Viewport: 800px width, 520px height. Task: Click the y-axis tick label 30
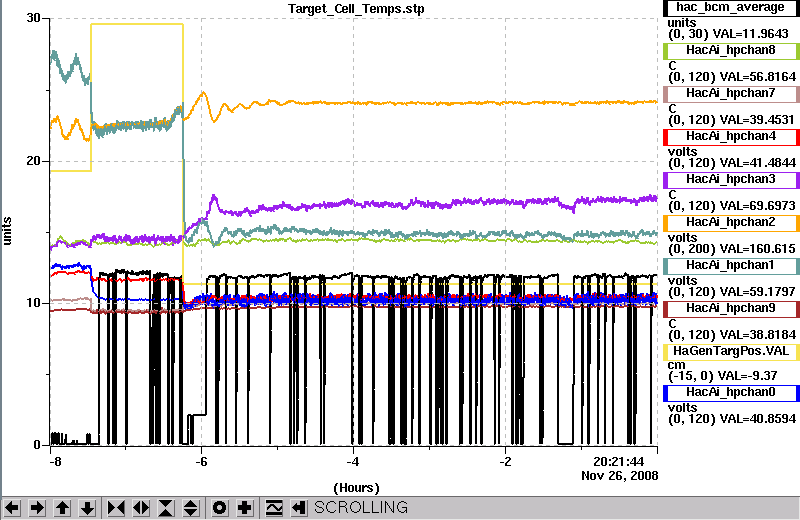(33, 18)
